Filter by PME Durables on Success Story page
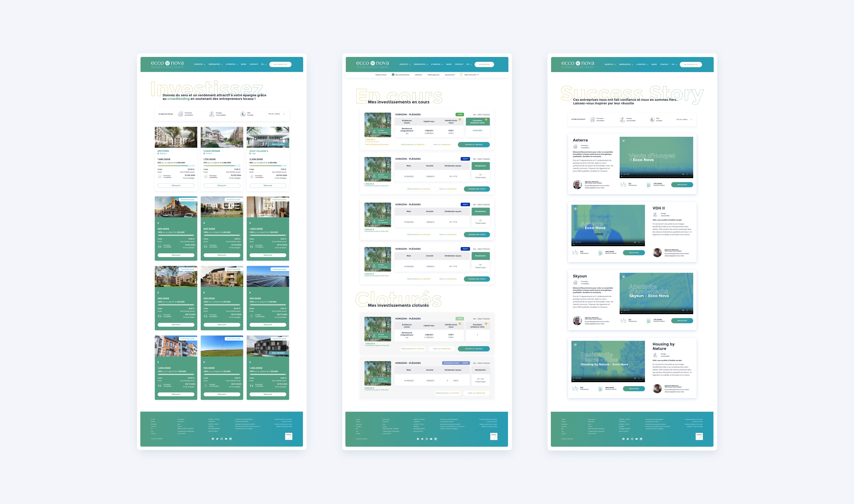 [x=656, y=119]
